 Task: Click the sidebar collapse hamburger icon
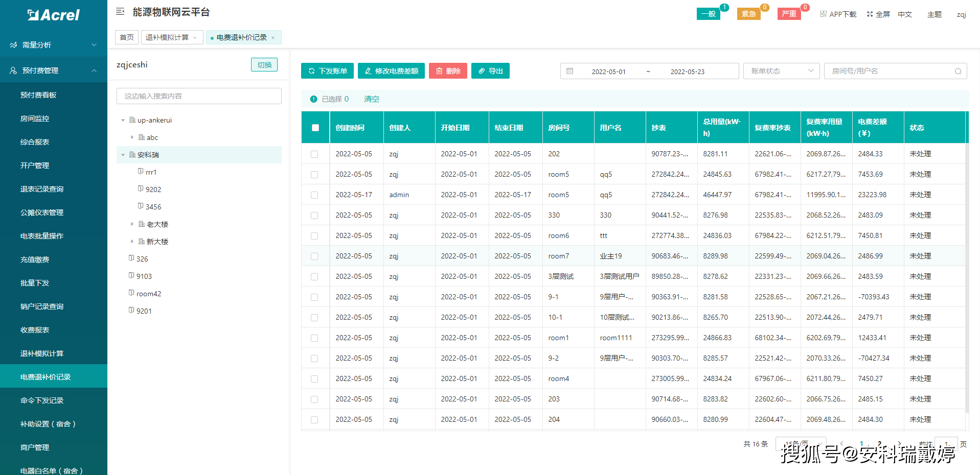point(120,12)
